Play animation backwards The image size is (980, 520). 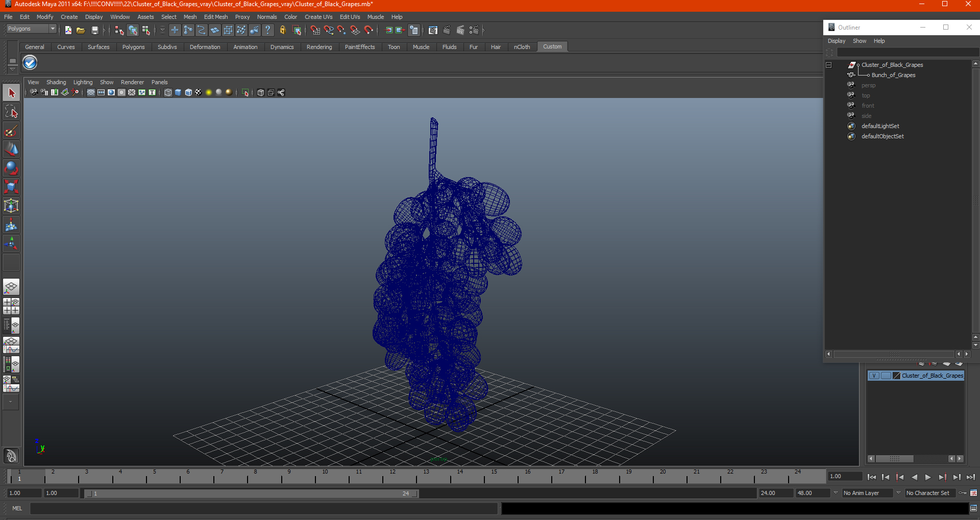(914, 477)
